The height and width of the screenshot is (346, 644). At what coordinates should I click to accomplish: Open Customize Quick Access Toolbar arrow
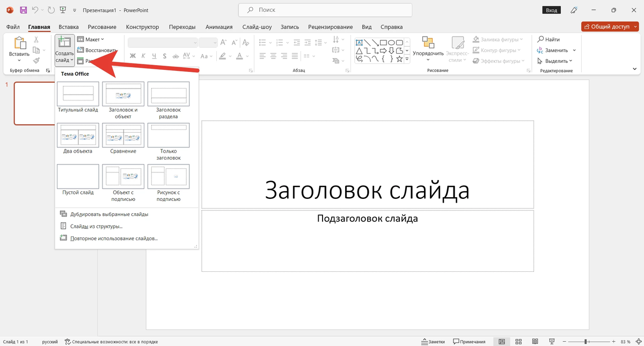(x=74, y=10)
